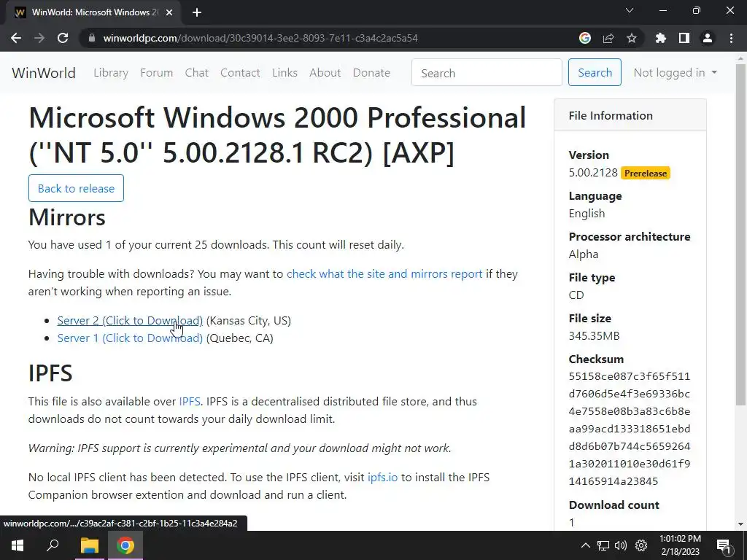Click the blue Search button

[595, 72]
